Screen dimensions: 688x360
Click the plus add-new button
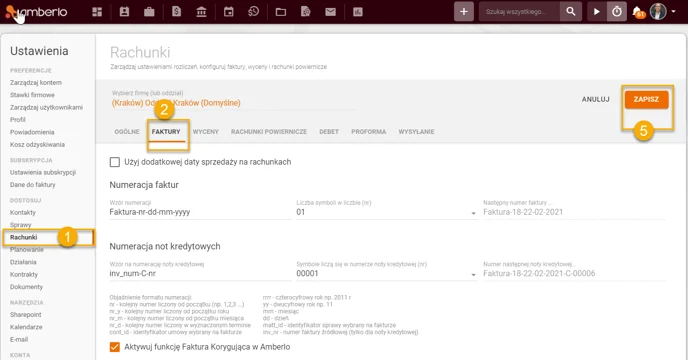(x=464, y=12)
